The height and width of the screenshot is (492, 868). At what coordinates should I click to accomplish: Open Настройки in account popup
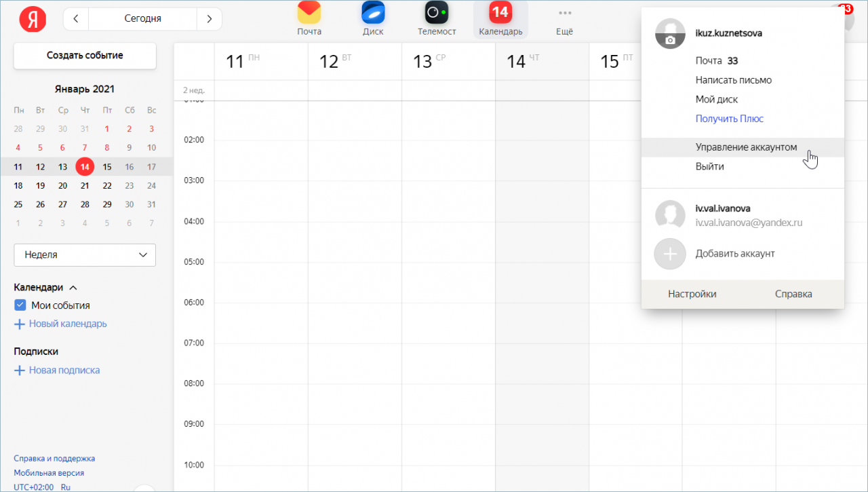[x=692, y=294]
